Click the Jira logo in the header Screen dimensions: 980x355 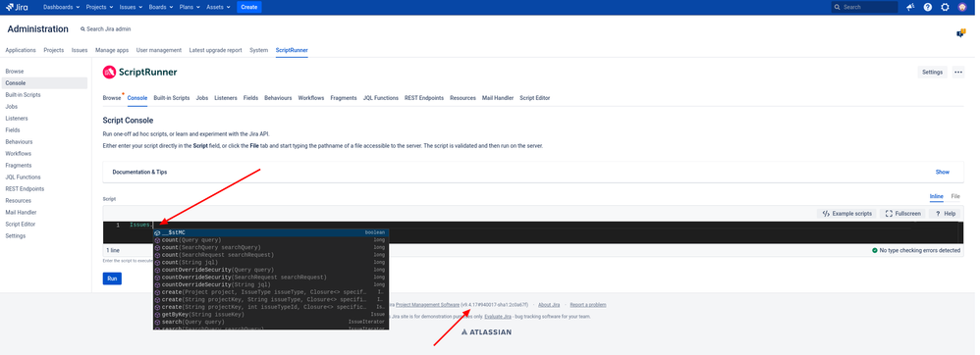click(x=17, y=7)
